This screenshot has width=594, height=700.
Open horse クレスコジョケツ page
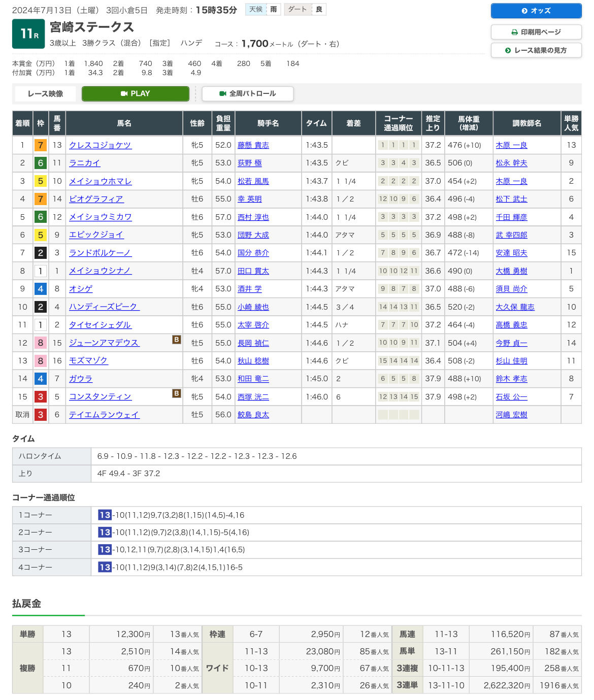click(x=100, y=145)
